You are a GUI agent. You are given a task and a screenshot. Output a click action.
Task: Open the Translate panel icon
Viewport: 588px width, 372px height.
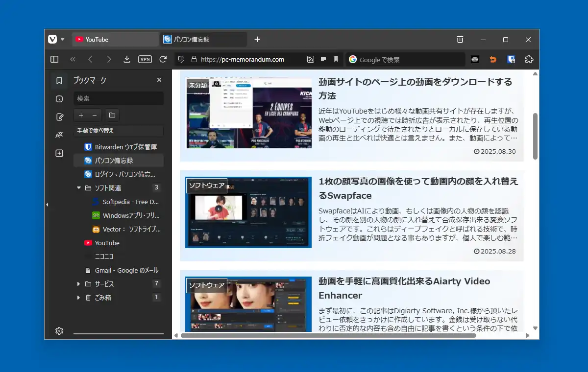pos(59,135)
